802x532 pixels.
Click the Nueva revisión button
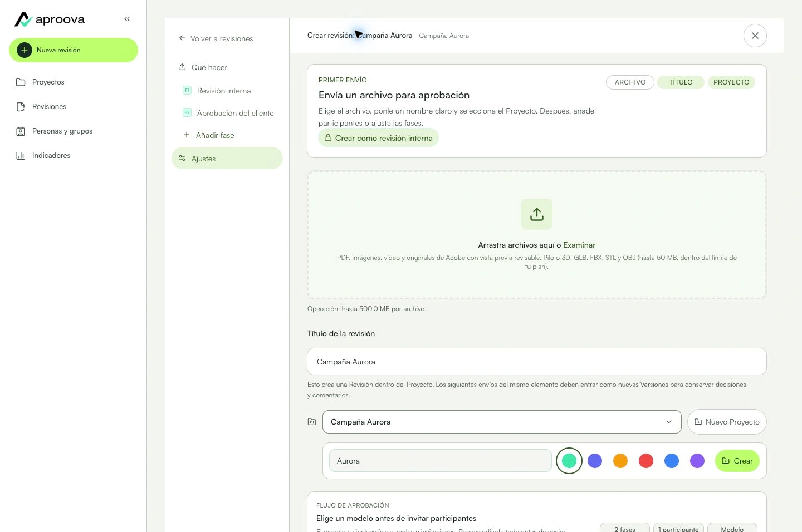pyautogui.click(x=74, y=50)
